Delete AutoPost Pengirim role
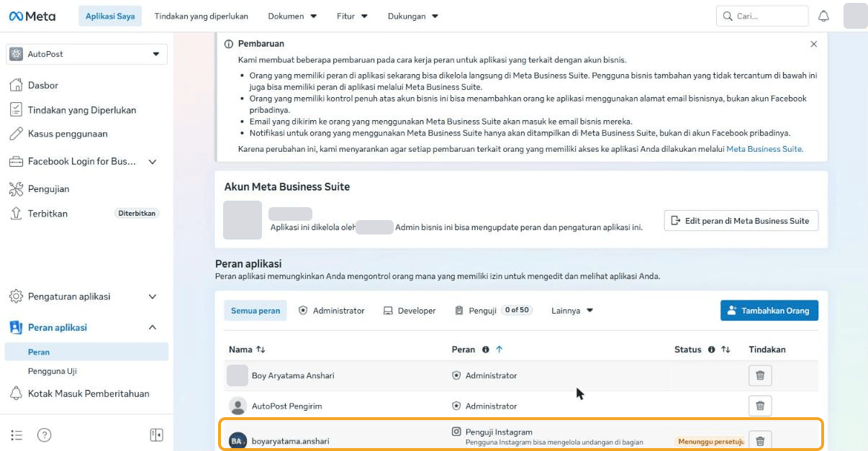This screenshot has width=868, height=451. pos(760,406)
